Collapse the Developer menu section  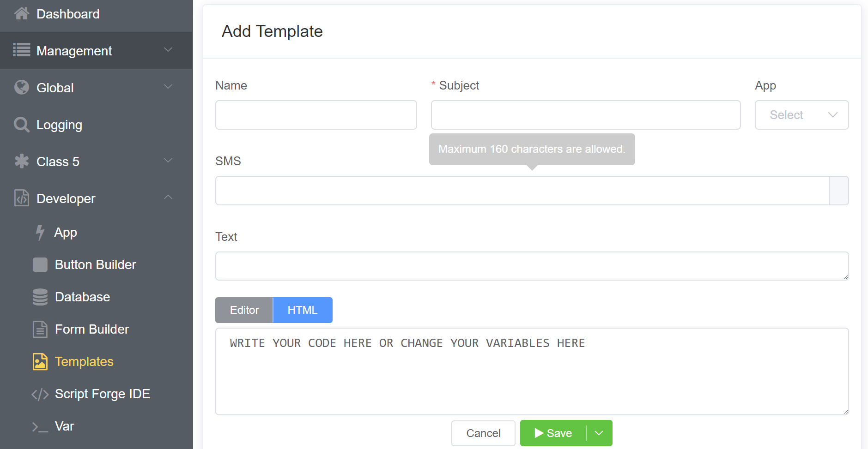point(168,198)
